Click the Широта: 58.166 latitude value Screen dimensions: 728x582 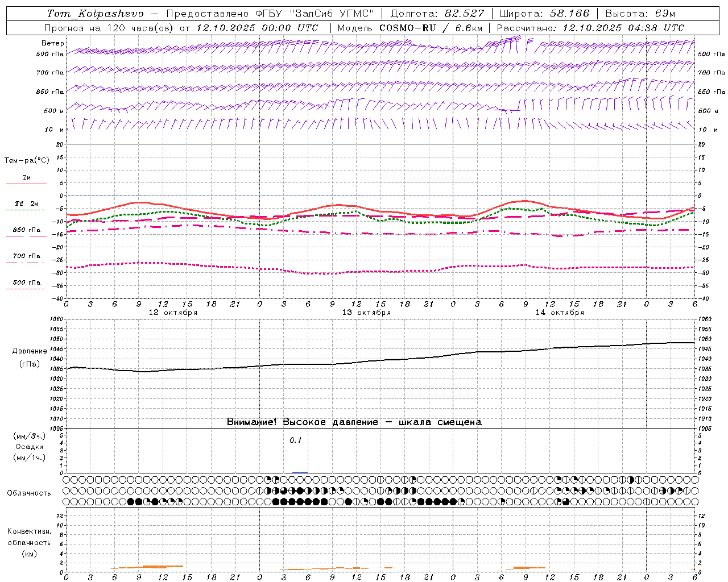(544, 14)
